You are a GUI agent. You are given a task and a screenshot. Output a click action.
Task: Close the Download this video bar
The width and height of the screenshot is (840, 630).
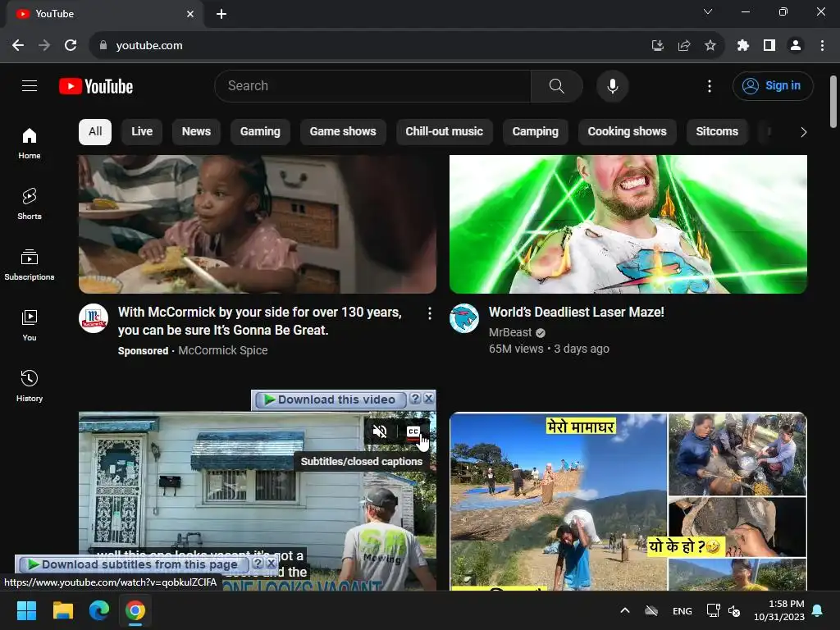click(428, 399)
